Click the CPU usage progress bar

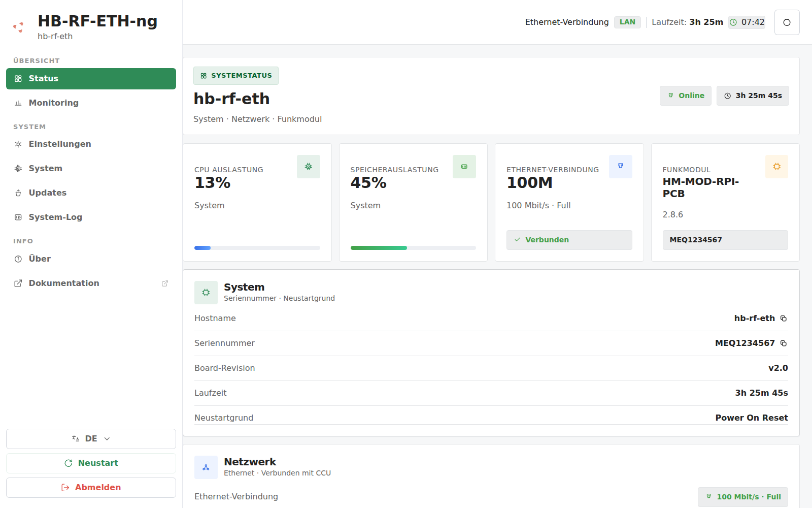pyautogui.click(x=257, y=248)
